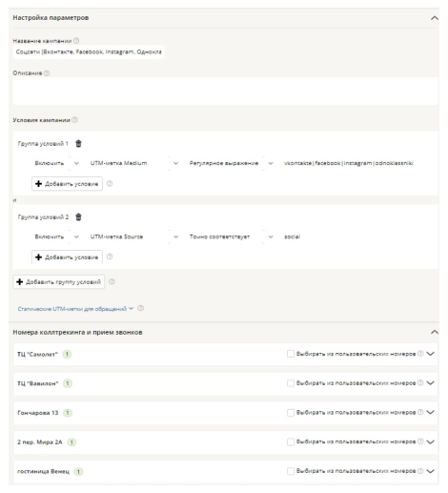The image size is (448, 493).
Task: Open help icon next to Условия кампании
Action: coord(74,120)
